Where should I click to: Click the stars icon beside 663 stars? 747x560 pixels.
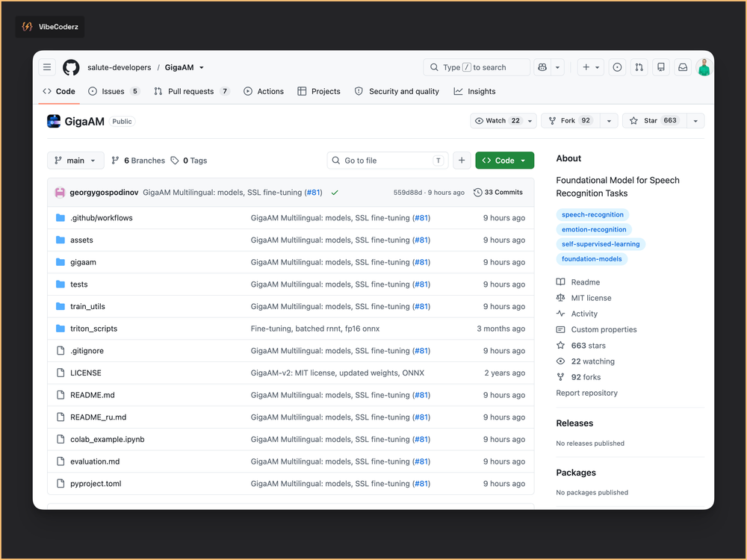click(561, 345)
